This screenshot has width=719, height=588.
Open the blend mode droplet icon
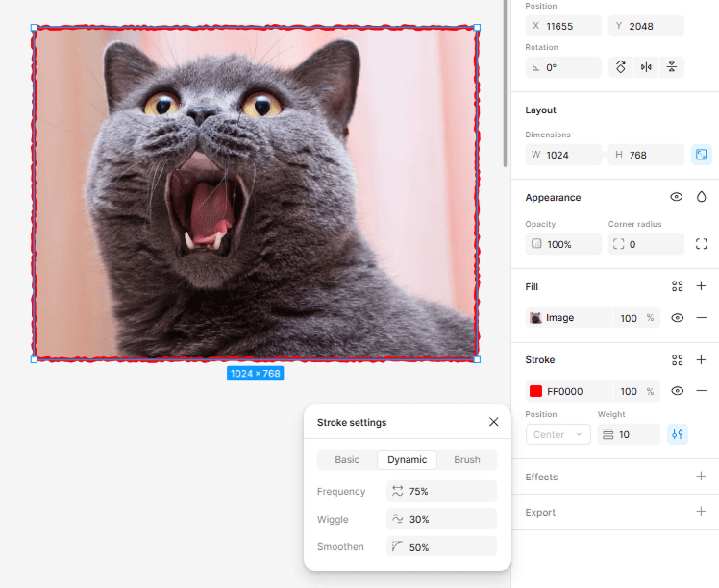(x=701, y=197)
